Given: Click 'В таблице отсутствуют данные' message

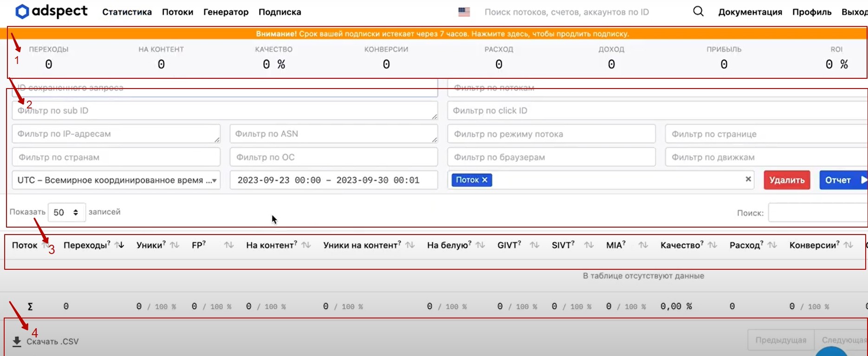Looking at the screenshot, I should pos(643,276).
